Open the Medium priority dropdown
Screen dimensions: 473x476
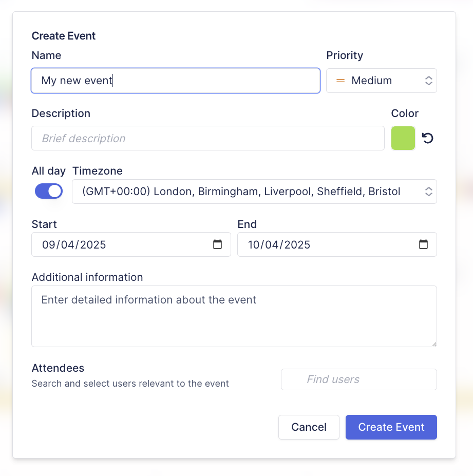pos(381,81)
